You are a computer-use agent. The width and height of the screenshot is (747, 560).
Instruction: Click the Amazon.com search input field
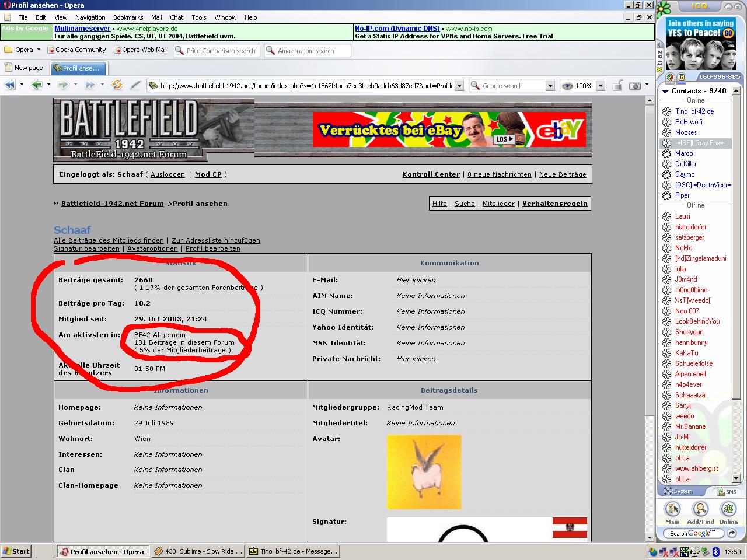point(307,51)
